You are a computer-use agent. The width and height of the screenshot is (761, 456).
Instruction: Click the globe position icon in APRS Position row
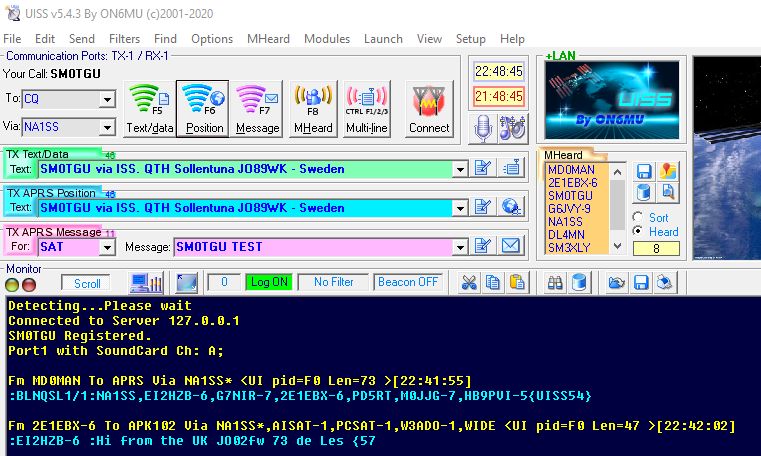[511, 207]
